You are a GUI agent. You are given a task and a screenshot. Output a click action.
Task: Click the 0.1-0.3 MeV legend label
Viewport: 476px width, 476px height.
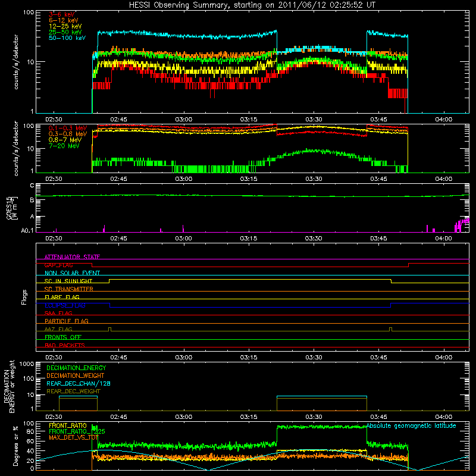coord(68,128)
